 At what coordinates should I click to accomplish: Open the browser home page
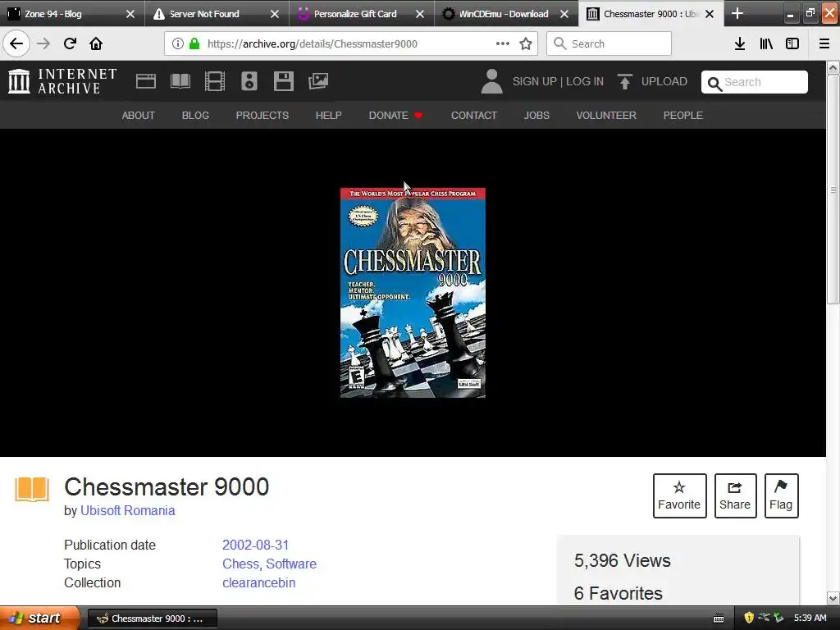coord(96,43)
